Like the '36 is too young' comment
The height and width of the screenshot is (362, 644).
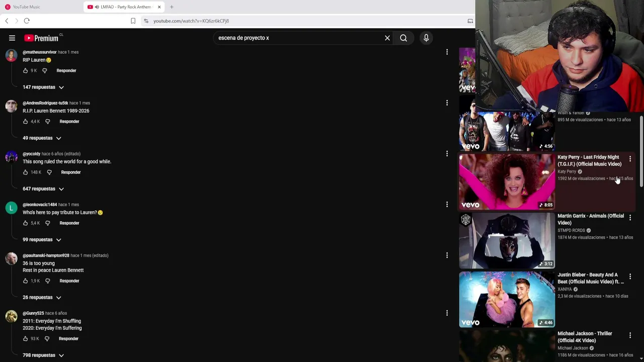click(25, 281)
